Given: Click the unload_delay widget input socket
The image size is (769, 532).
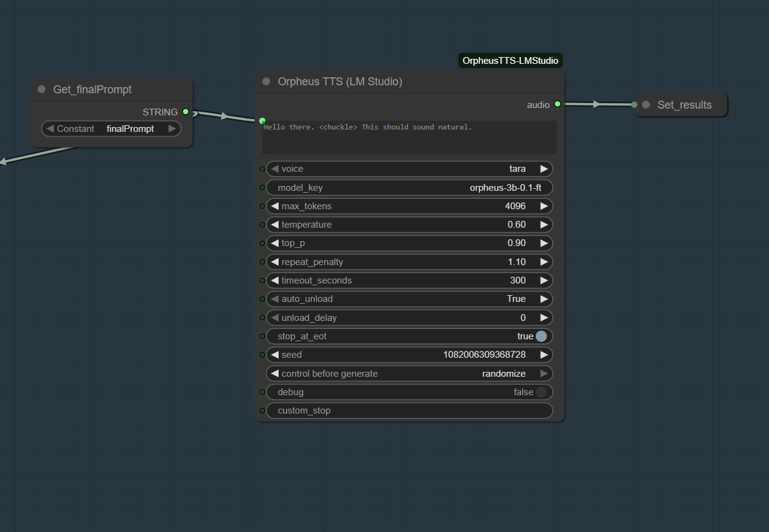Looking at the screenshot, I should (262, 318).
